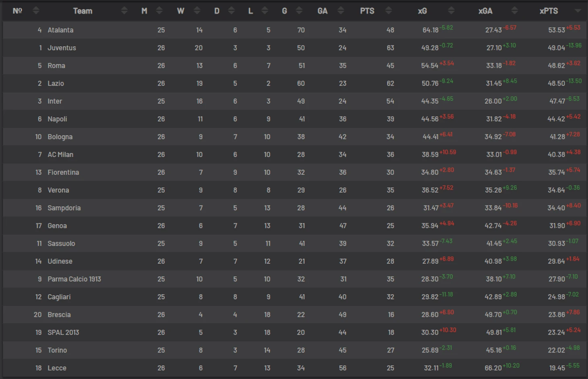Open the SPAL 2013 team link

(63, 333)
